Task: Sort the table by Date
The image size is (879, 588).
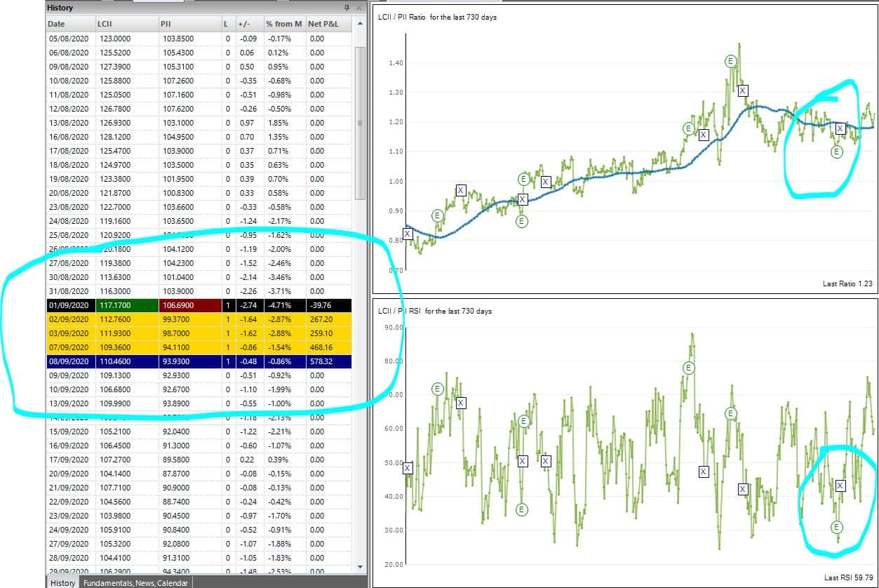Action: [x=56, y=23]
